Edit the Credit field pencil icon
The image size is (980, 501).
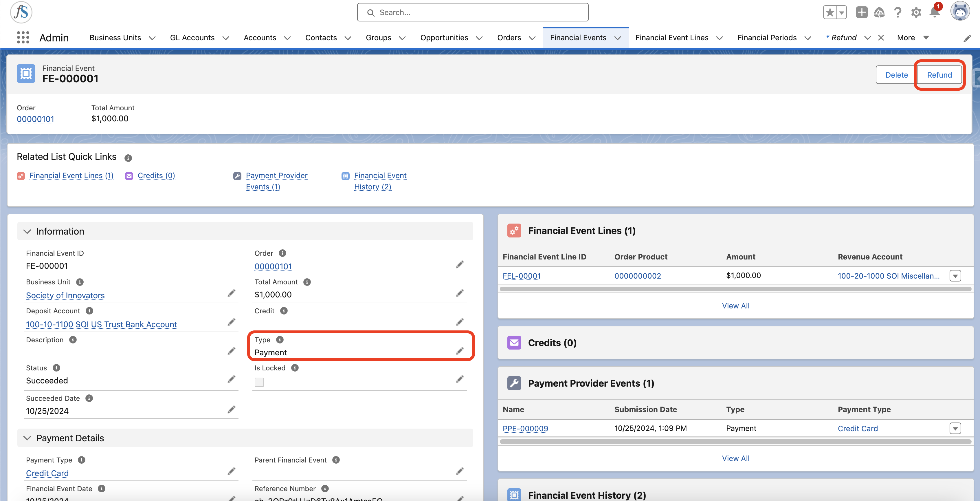click(x=460, y=322)
